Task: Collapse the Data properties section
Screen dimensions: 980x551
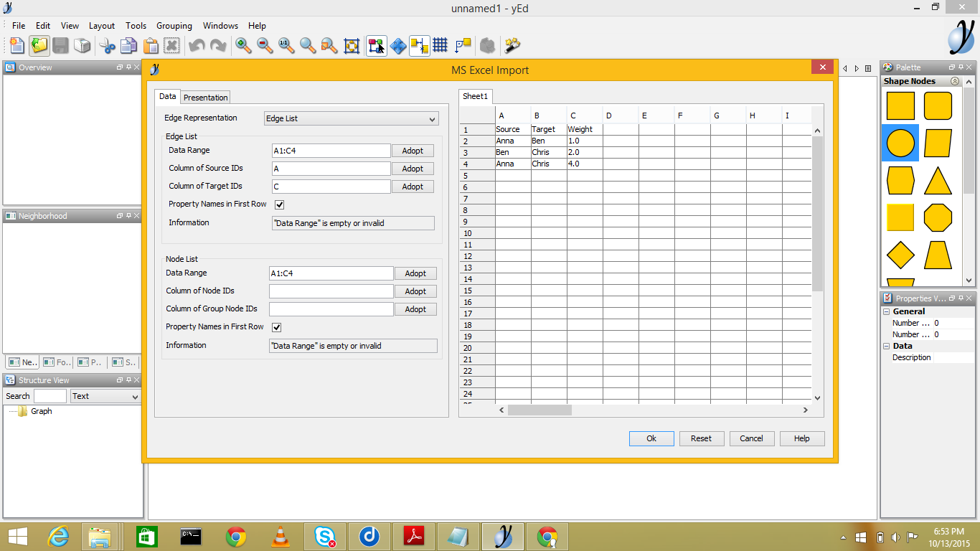Action: [x=887, y=346]
